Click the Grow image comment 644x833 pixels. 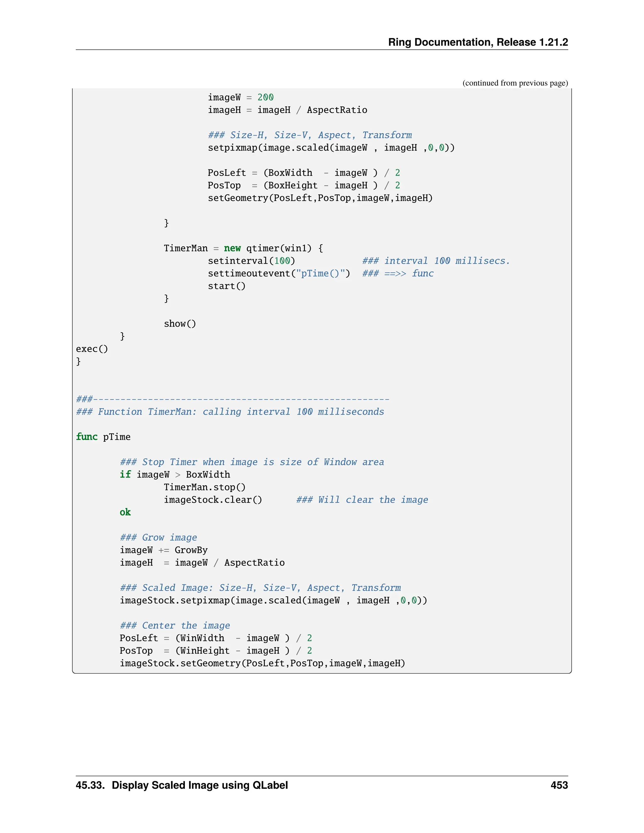click(x=158, y=538)
